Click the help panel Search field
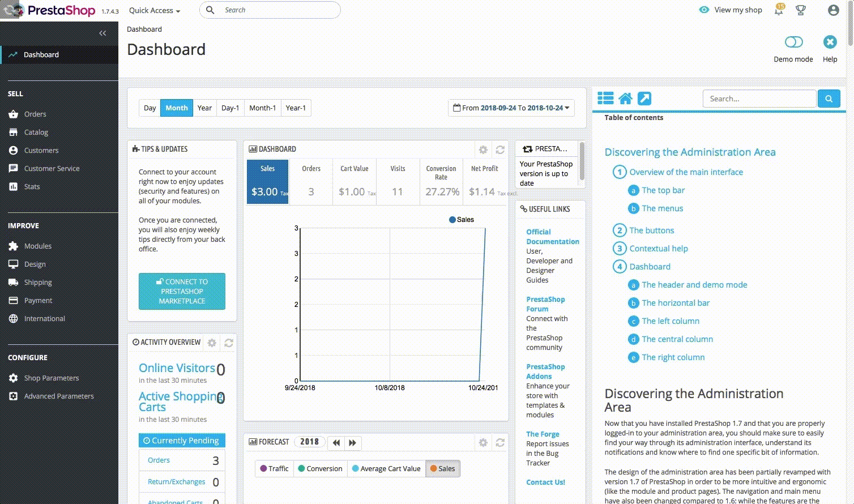854x504 pixels. click(x=759, y=99)
